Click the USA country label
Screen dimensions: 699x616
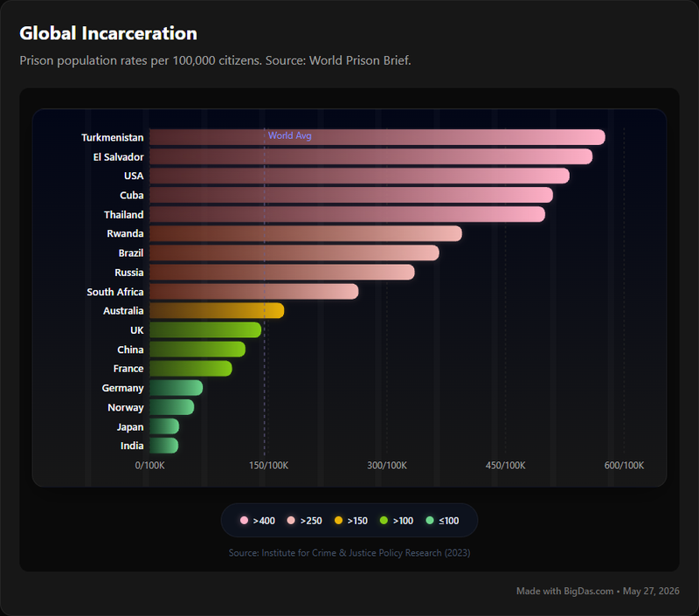pyautogui.click(x=134, y=176)
